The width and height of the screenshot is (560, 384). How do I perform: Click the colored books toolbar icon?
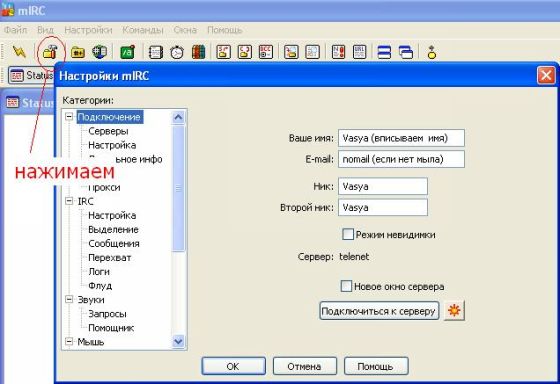(199, 52)
